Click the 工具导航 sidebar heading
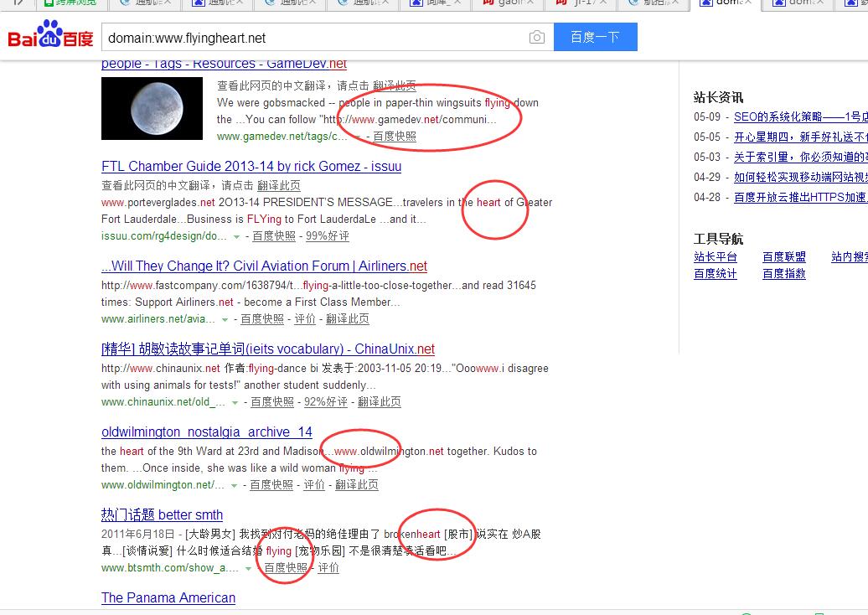The width and height of the screenshot is (868, 615). (718, 239)
